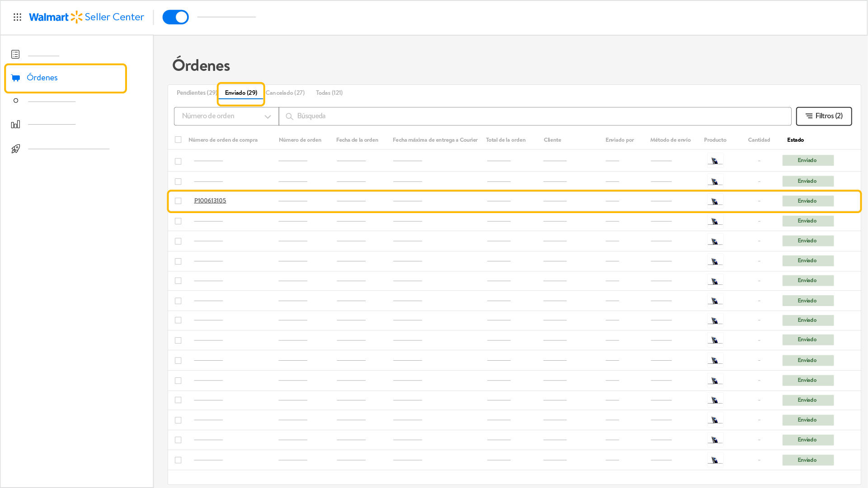The width and height of the screenshot is (868, 488).
Task: Click the rocket icon in the sidebar
Action: coord(15,149)
